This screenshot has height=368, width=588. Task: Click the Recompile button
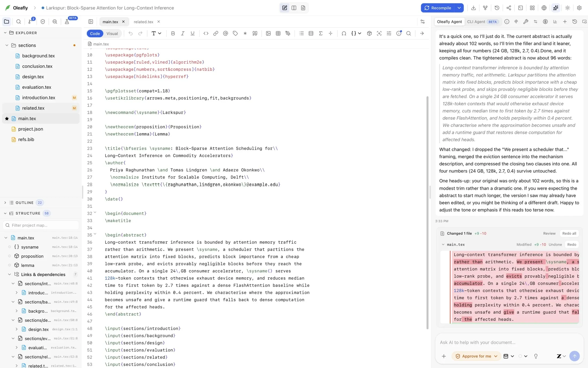coord(438,8)
